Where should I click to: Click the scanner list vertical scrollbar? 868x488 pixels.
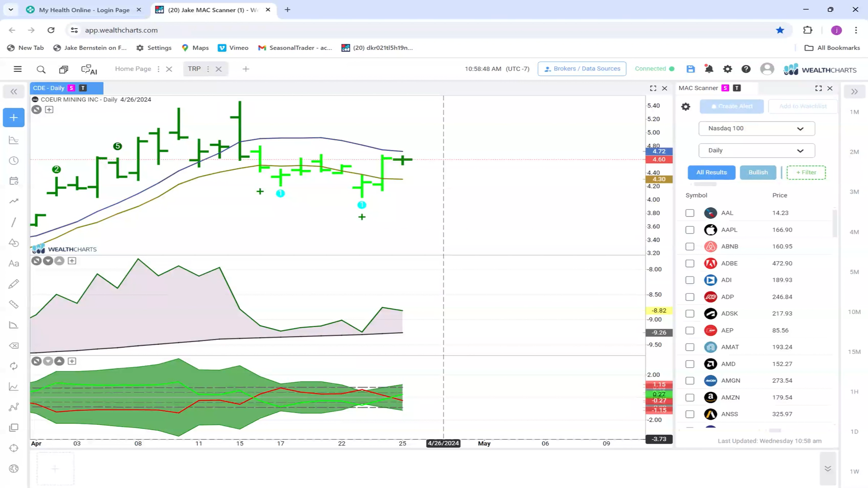click(x=835, y=223)
